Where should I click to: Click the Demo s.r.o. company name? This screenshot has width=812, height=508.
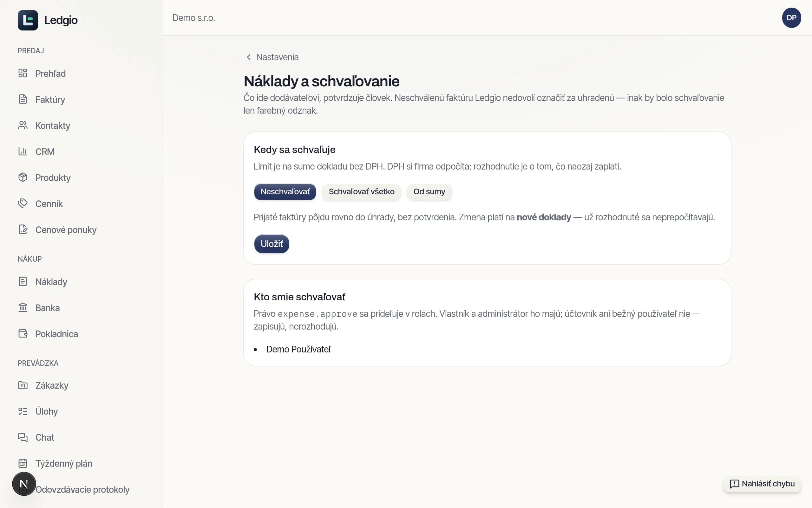tap(193, 18)
